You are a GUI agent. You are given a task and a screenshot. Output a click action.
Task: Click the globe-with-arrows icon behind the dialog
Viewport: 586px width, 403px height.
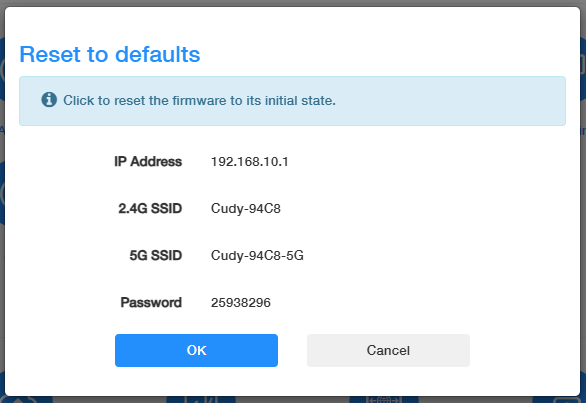[384, 400]
